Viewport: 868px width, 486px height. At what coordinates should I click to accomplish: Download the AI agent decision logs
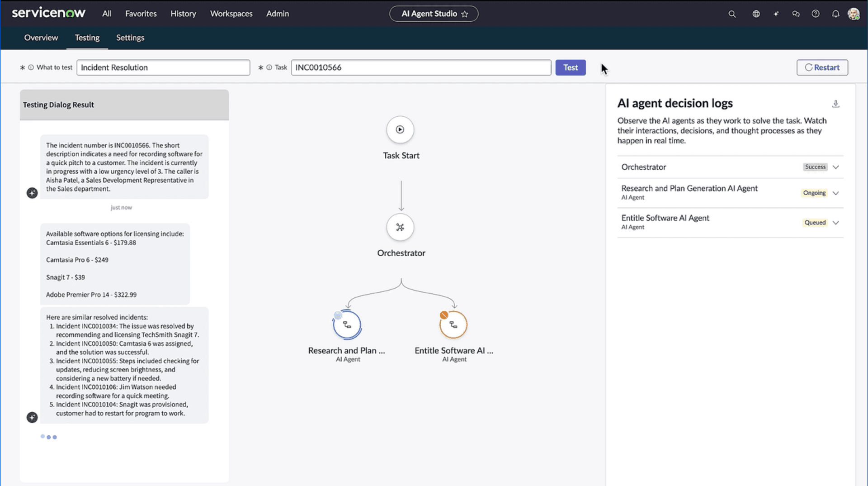coord(836,104)
